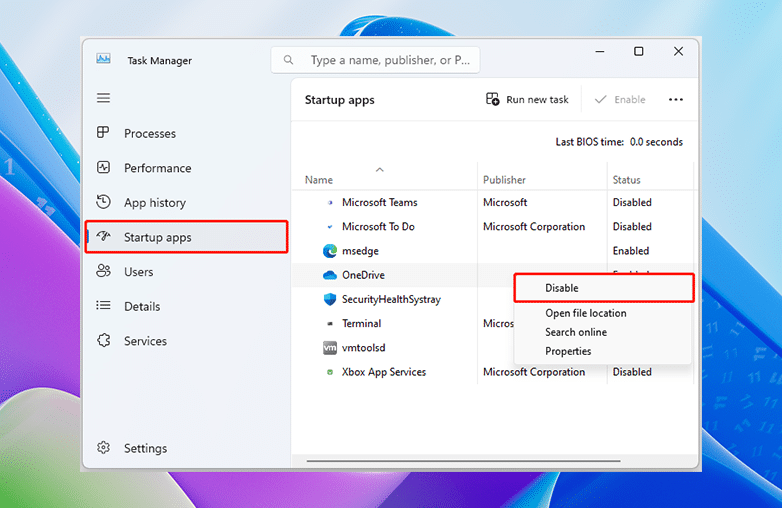Click the Microsoft Teams row icon

(x=330, y=202)
